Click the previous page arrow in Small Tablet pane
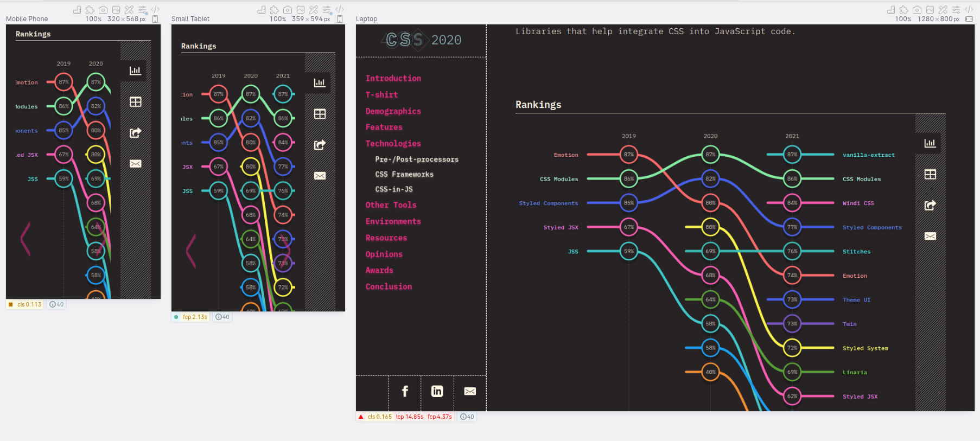 (x=191, y=251)
